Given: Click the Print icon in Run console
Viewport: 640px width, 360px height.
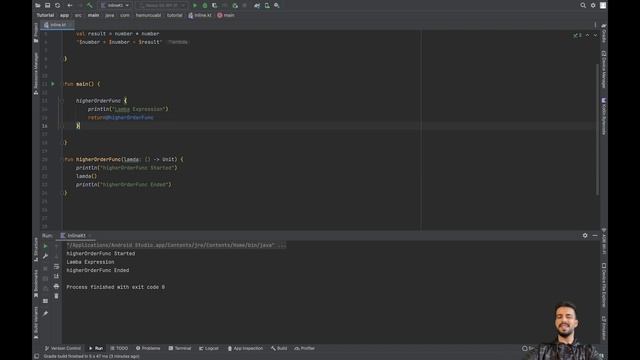Looking at the screenshot, I should tap(56, 286).
